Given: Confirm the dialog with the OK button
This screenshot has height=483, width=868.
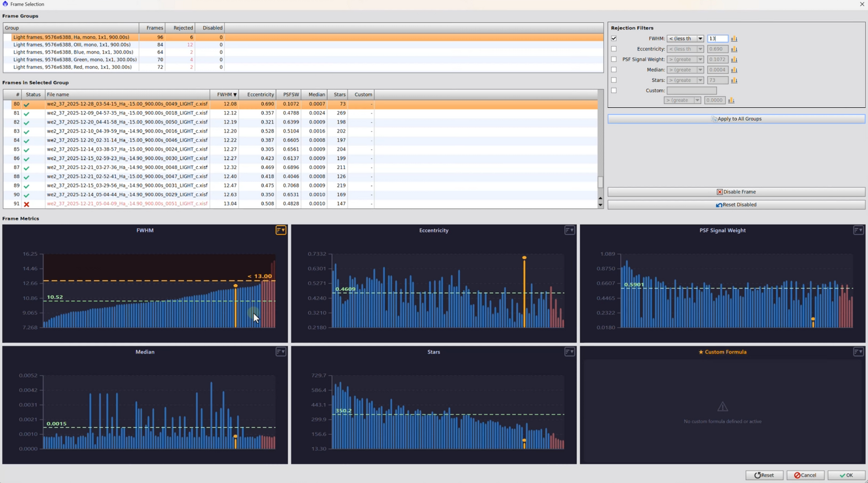Looking at the screenshot, I should (846, 475).
